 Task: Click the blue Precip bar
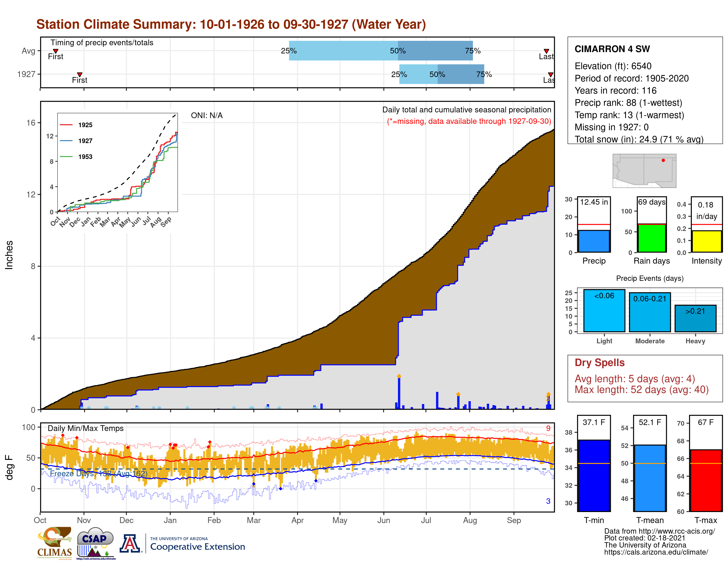coord(594,241)
